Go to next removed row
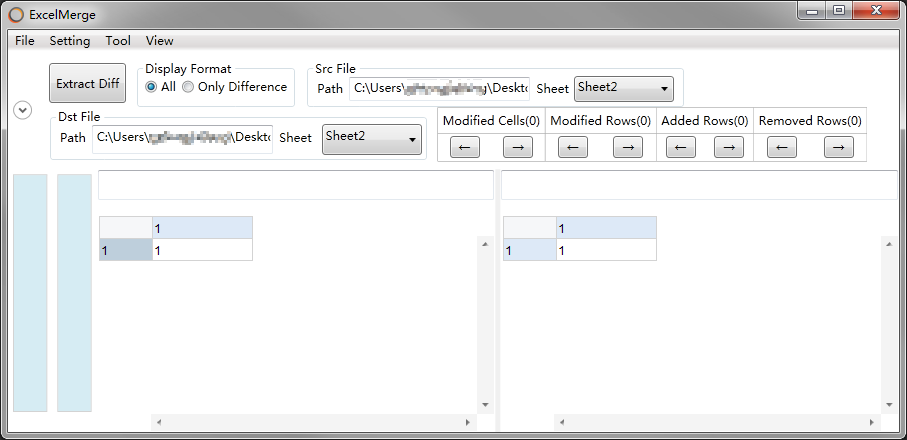This screenshot has height=440, width=907. [839, 147]
